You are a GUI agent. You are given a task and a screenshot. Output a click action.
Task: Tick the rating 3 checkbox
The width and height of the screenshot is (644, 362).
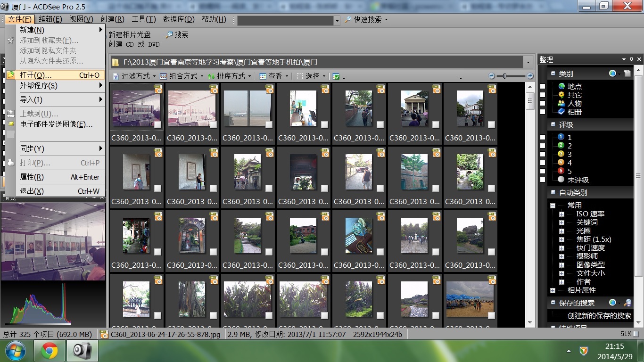[x=543, y=154]
